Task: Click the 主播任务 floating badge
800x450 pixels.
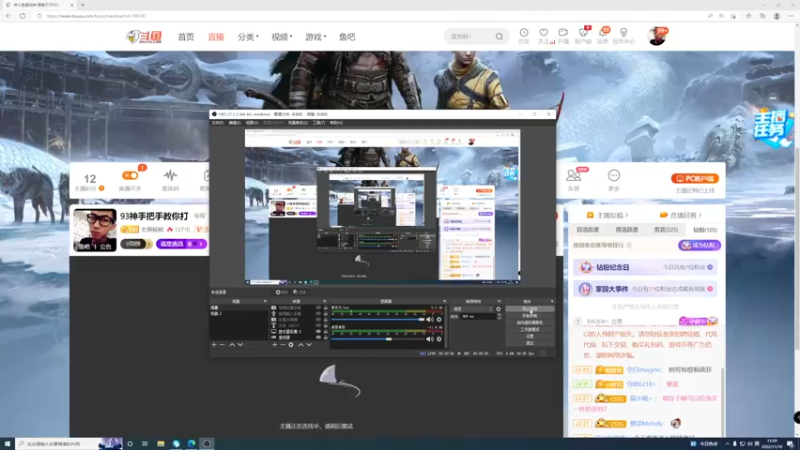Action: (773, 128)
